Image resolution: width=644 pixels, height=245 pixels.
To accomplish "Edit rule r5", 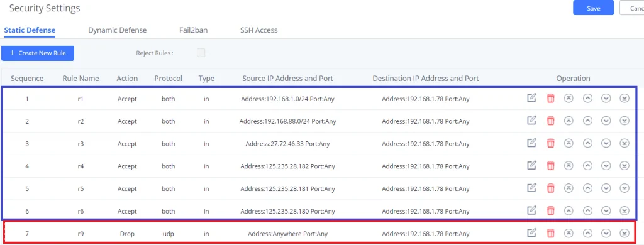I will 531,188.
